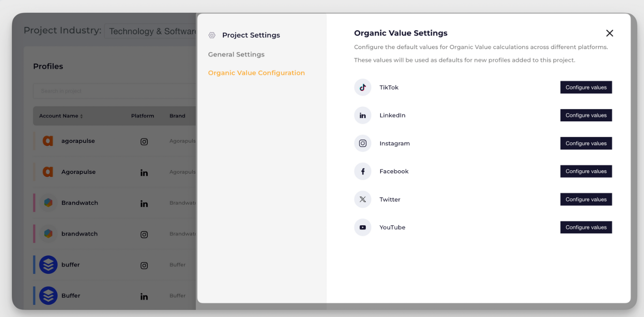Open the General Settings tab

[236, 55]
